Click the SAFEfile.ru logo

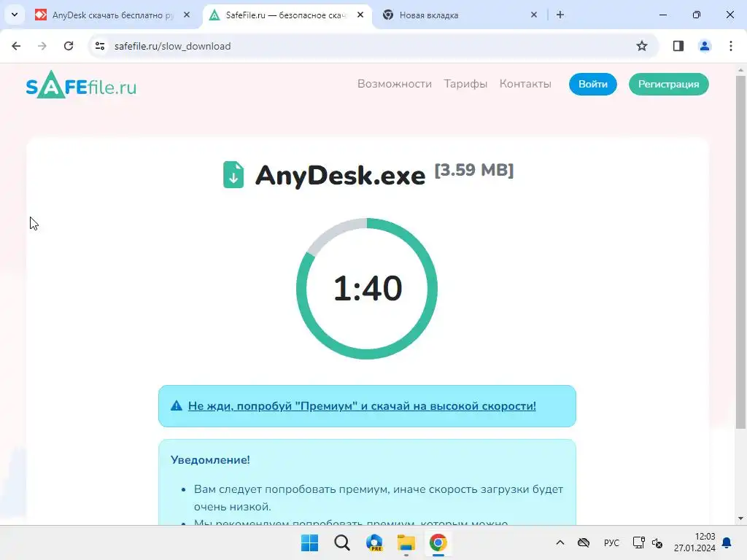[81, 85]
